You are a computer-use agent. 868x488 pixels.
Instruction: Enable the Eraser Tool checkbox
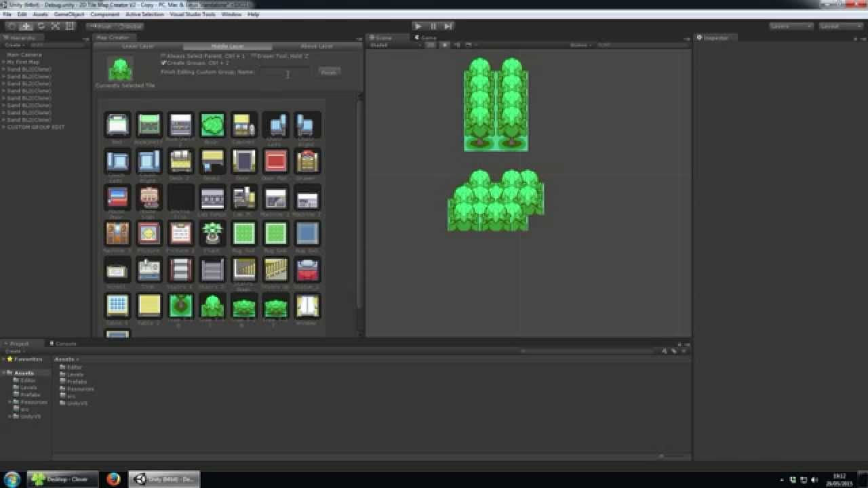click(254, 56)
